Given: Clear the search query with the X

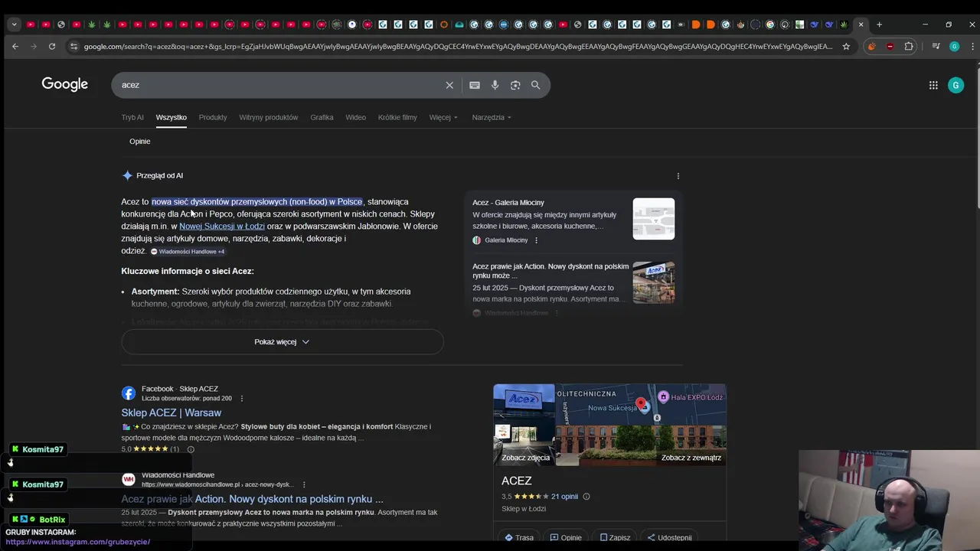Looking at the screenshot, I should 449,85.
